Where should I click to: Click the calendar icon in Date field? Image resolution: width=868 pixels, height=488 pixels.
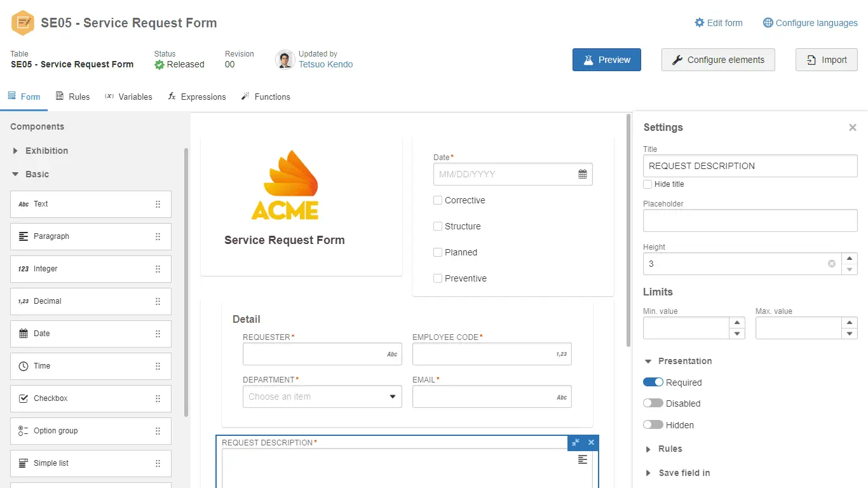pyautogui.click(x=582, y=174)
